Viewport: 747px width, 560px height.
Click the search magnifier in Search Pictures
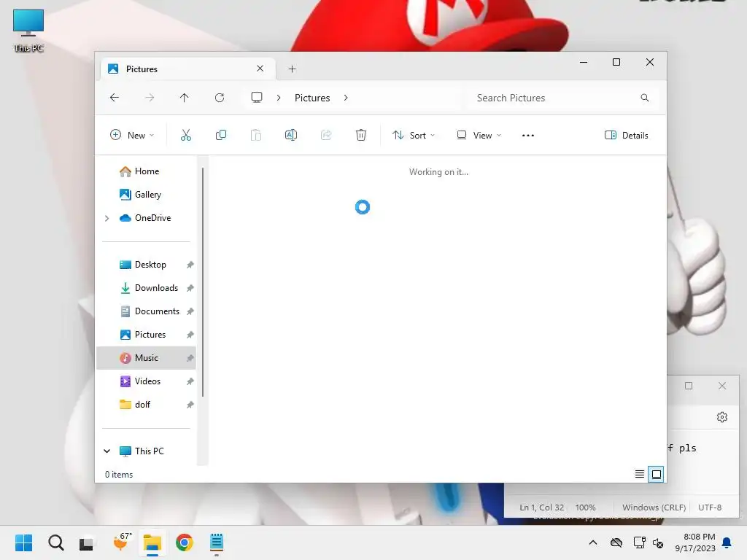click(x=645, y=98)
